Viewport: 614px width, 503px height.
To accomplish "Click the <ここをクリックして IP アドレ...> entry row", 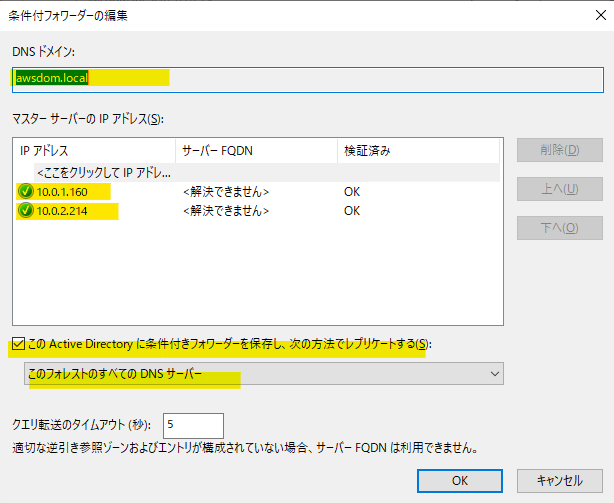I will [103, 173].
